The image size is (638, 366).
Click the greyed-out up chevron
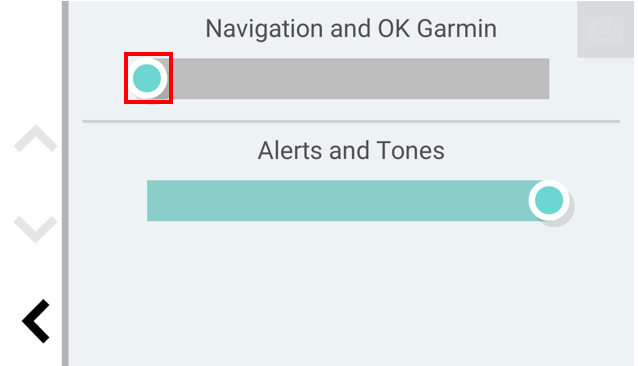(x=35, y=138)
